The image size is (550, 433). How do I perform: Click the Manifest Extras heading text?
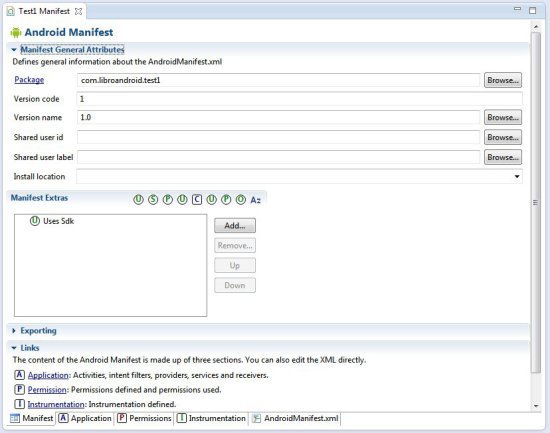(x=39, y=198)
